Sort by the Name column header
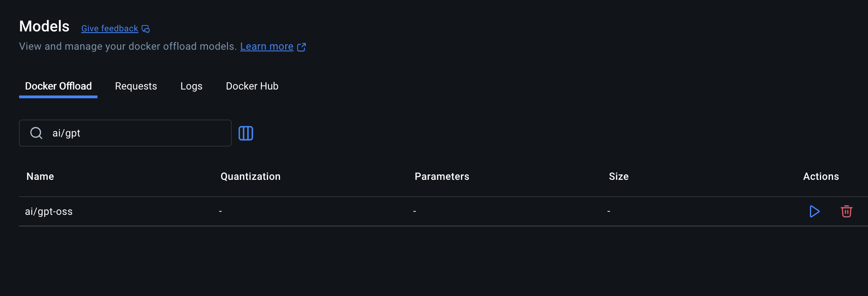868x296 pixels. 40,176
